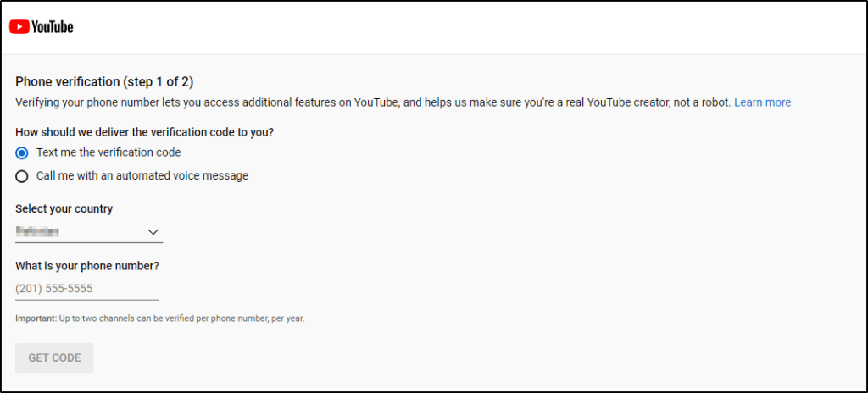Expand the country selection dropdown
Image resolution: width=868 pixels, height=393 pixels.
pos(89,232)
